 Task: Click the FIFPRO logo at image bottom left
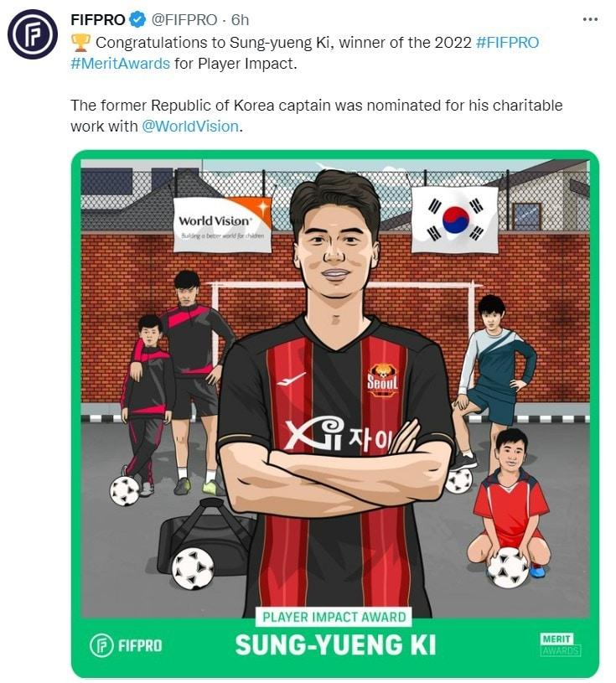click(x=126, y=645)
